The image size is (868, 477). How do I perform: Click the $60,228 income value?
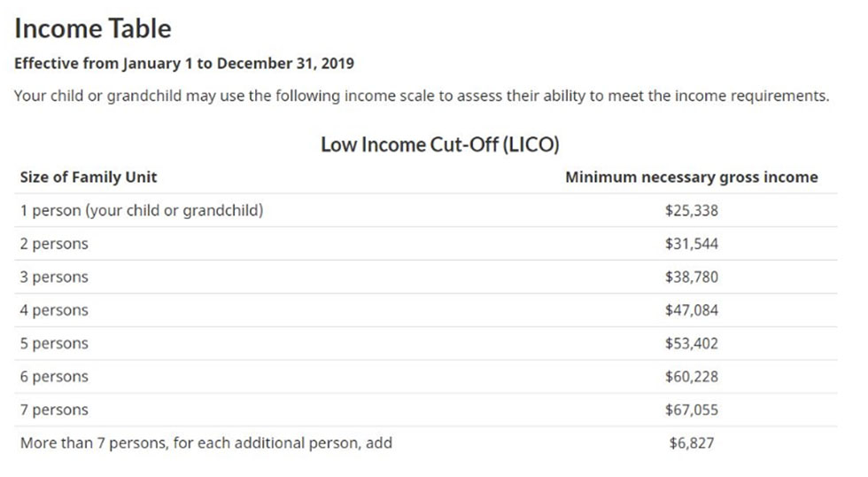point(692,377)
